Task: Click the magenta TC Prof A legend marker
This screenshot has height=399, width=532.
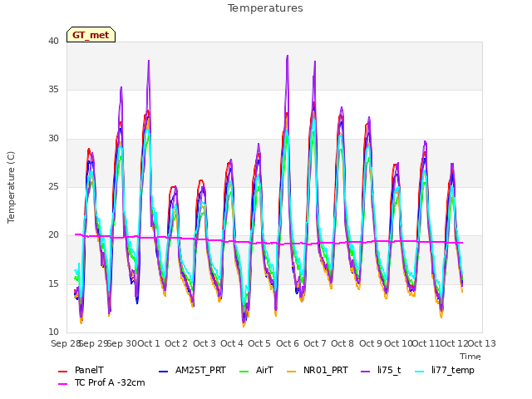Action: [63, 384]
